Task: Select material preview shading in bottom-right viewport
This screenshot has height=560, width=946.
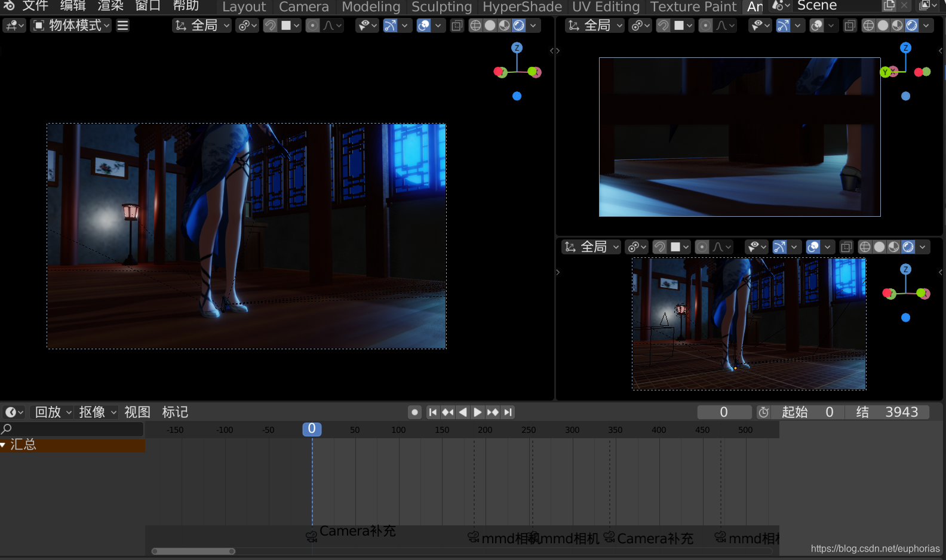Action: [893, 247]
